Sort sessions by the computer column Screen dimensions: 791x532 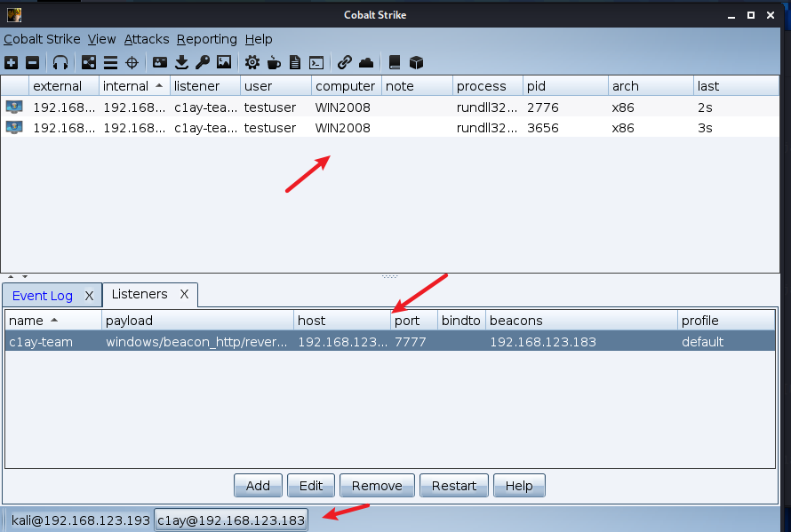click(x=347, y=86)
